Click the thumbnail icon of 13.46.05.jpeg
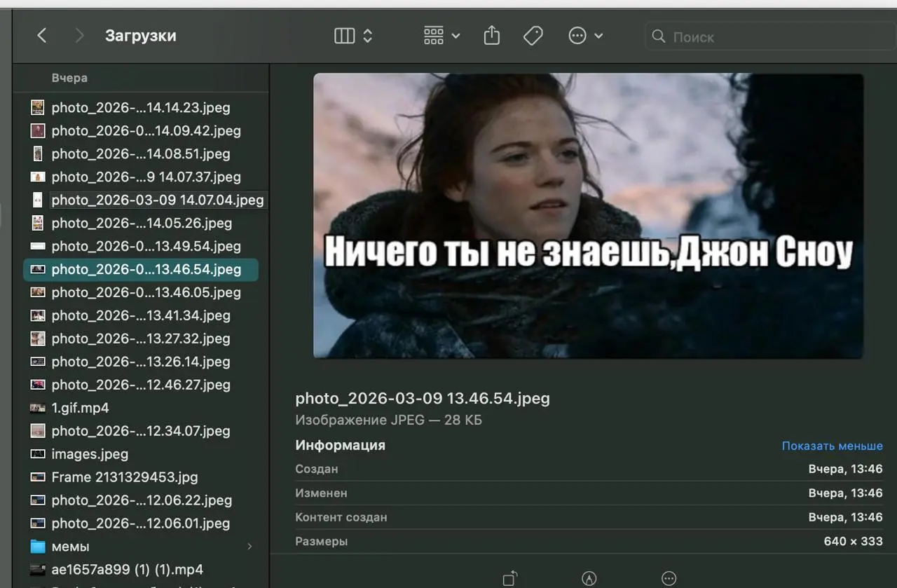897x588 pixels. click(x=38, y=292)
